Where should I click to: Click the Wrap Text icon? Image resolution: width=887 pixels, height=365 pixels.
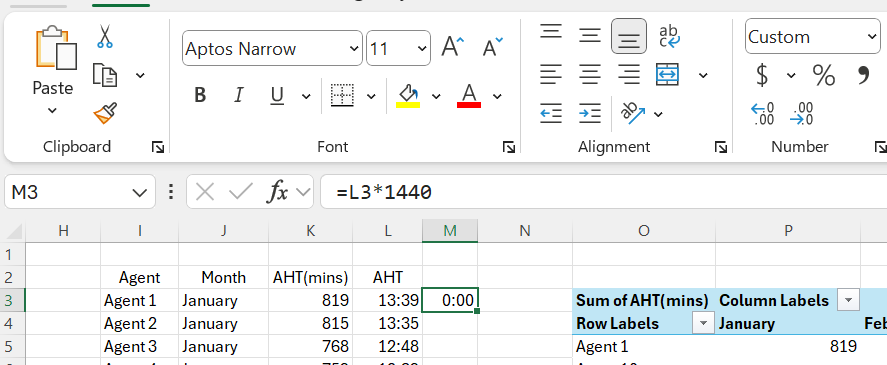(x=670, y=36)
